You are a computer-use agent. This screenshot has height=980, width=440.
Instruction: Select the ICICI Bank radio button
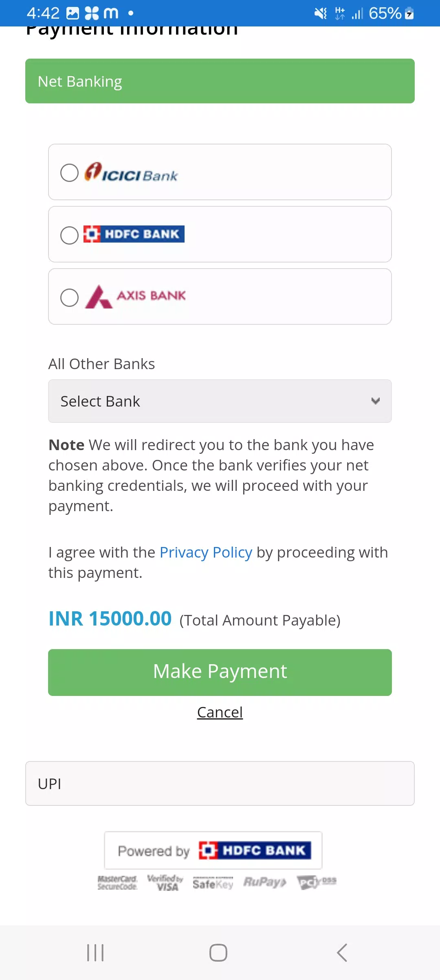pyautogui.click(x=69, y=173)
